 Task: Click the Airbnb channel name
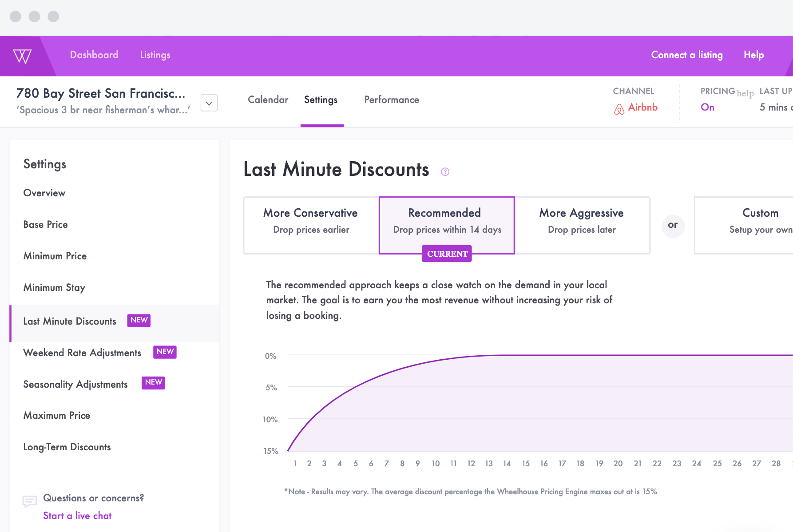(x=643, y=107)
